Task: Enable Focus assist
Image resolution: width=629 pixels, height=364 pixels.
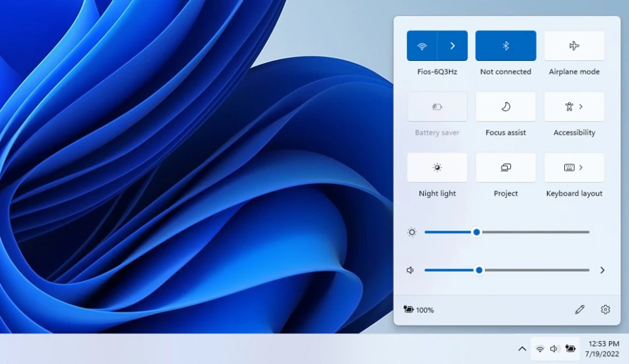Action: coord(505,107)
